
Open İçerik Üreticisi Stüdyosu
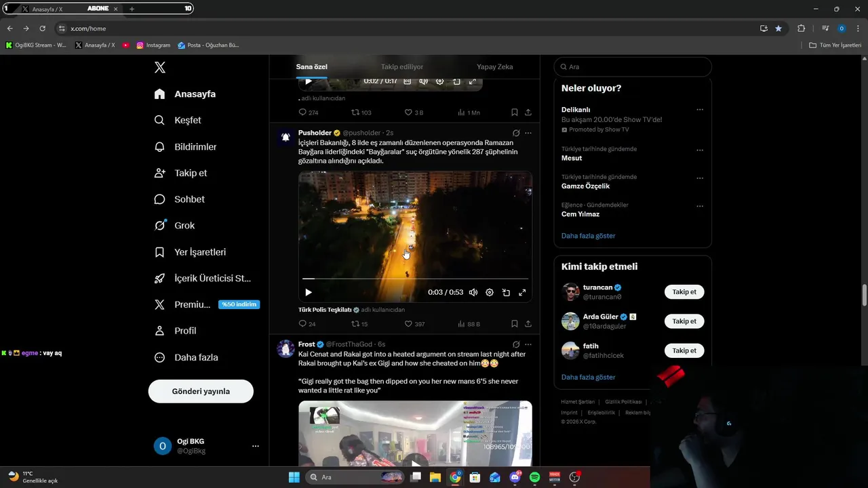coord(203,279)
